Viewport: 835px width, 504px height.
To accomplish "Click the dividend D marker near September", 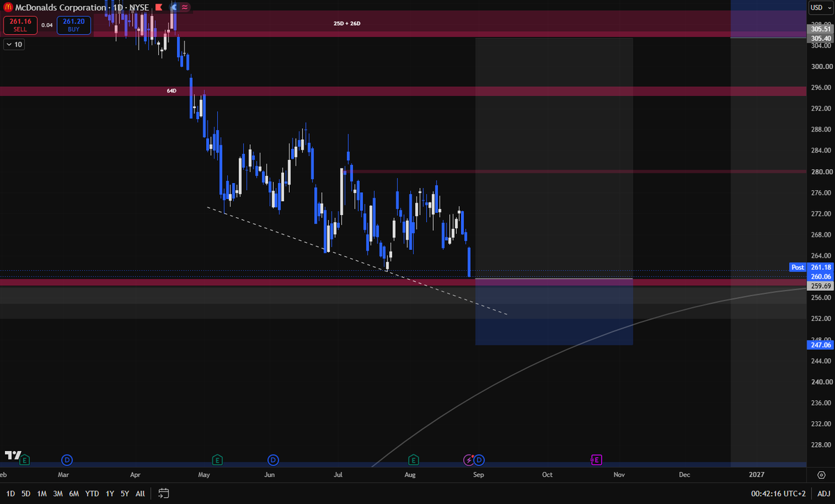I will (479, 460).
